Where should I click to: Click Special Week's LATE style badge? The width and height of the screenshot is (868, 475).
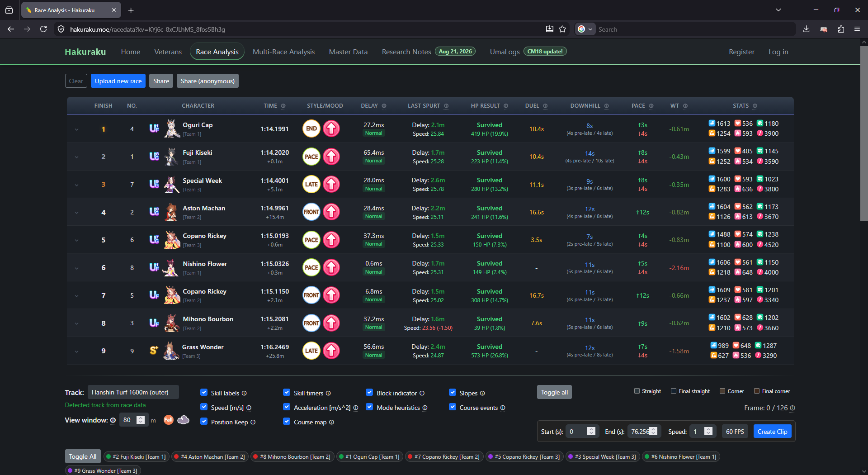pyautogui.click(x=311, y=184)
